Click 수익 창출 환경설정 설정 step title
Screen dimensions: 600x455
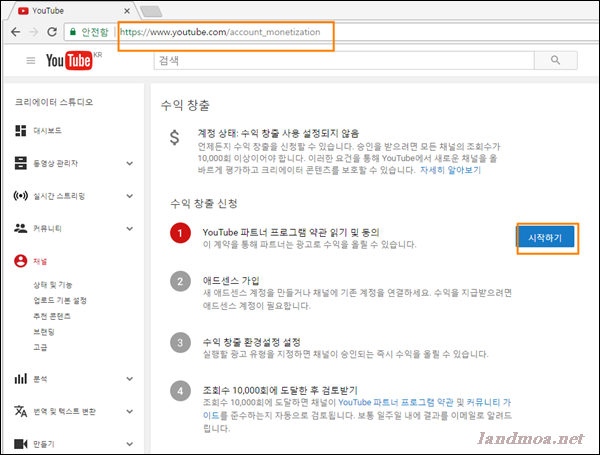coord(251,342)
